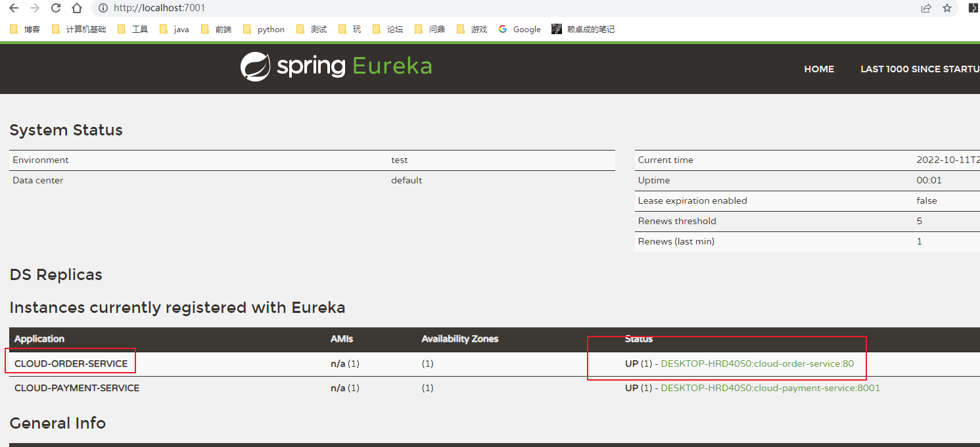This screenshot has height=447, width=980.
Task: Click n/a (1) in the CLOUD-ORDER-SERVICE row
Action: point(345,364)
